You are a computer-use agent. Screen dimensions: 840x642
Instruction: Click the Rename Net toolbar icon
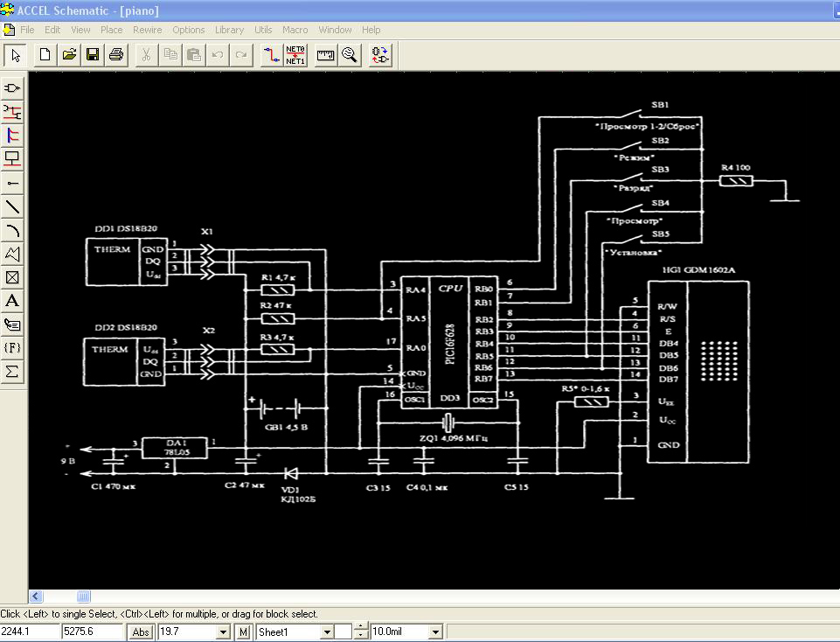[x=295, y=55]
